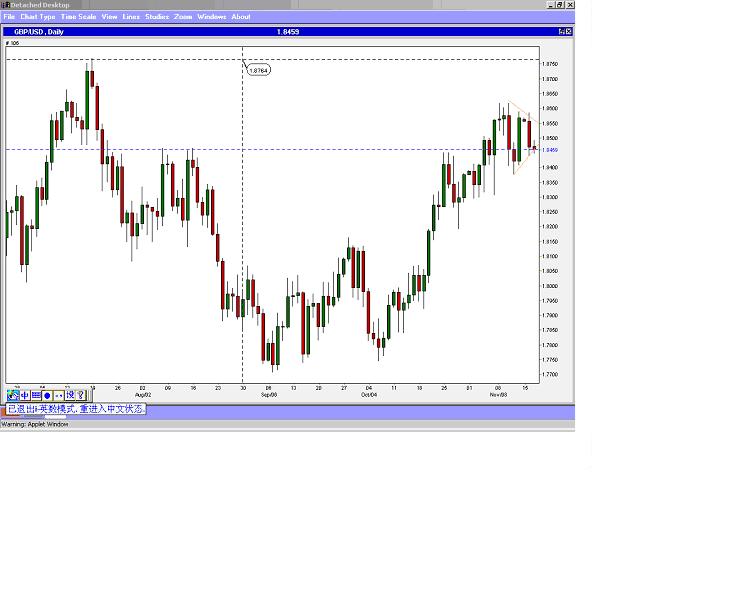Viewport: 745px width, 595px height.
Task: Minimize the Detached Desktop window
Action: (x=551, y=5)
